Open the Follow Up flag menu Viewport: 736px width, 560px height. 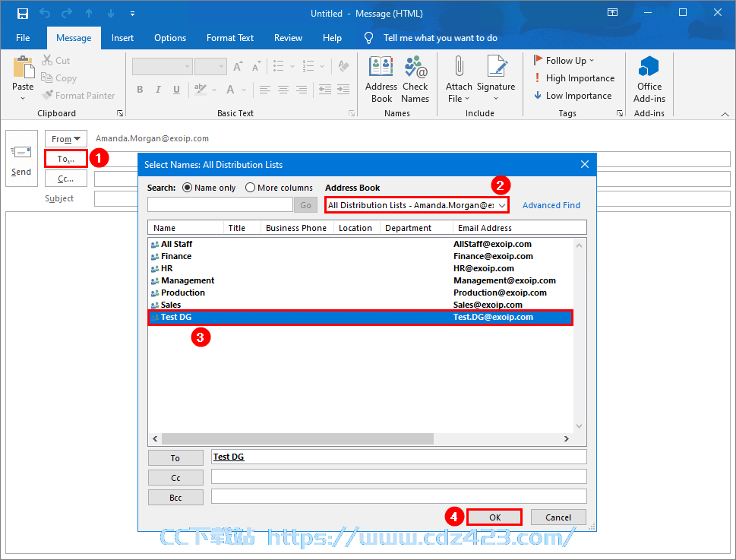pyautogui.click(x=564, y=60)
